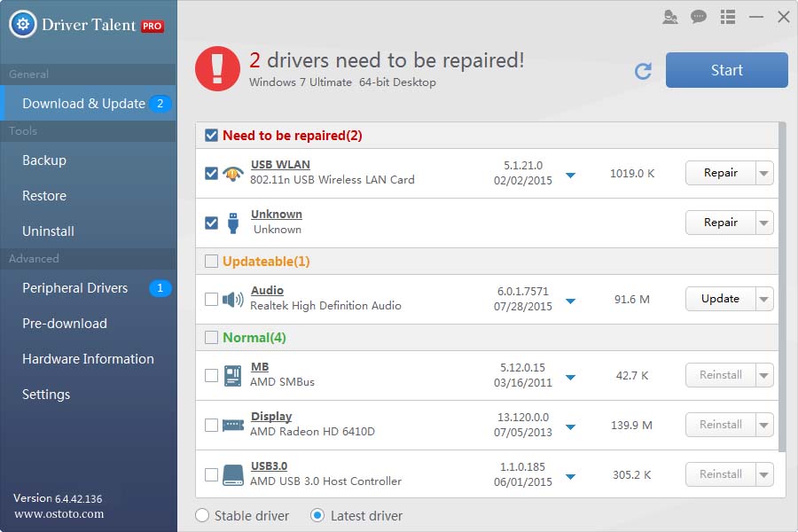The width and height of the screenshot is (798, 532).
Task: Click the MB motherboard icon
Action: (233, 376)
